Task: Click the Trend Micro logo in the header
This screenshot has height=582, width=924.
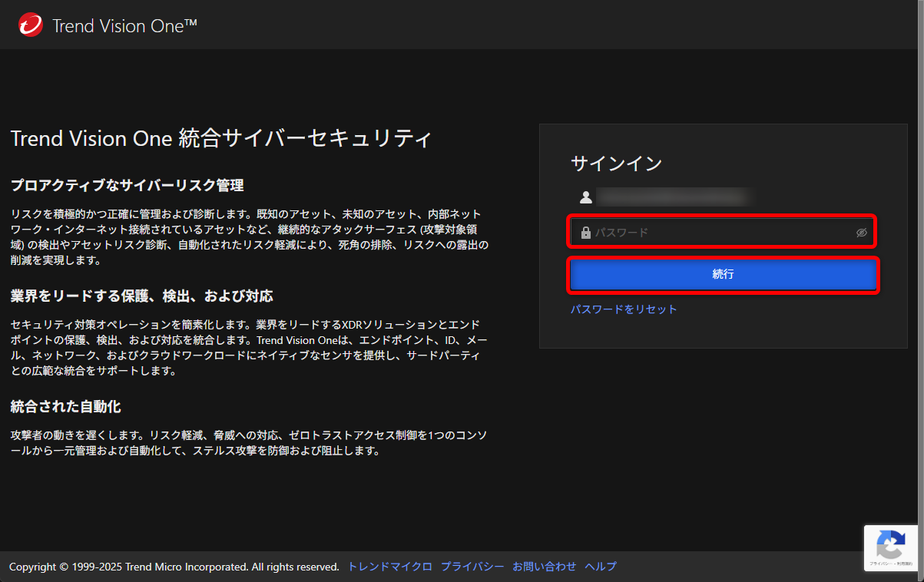Action: [x=29, y=24]
